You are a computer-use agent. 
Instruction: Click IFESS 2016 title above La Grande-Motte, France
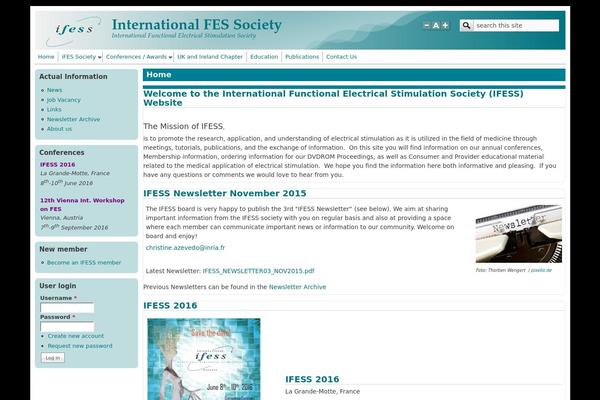(312, 379)
